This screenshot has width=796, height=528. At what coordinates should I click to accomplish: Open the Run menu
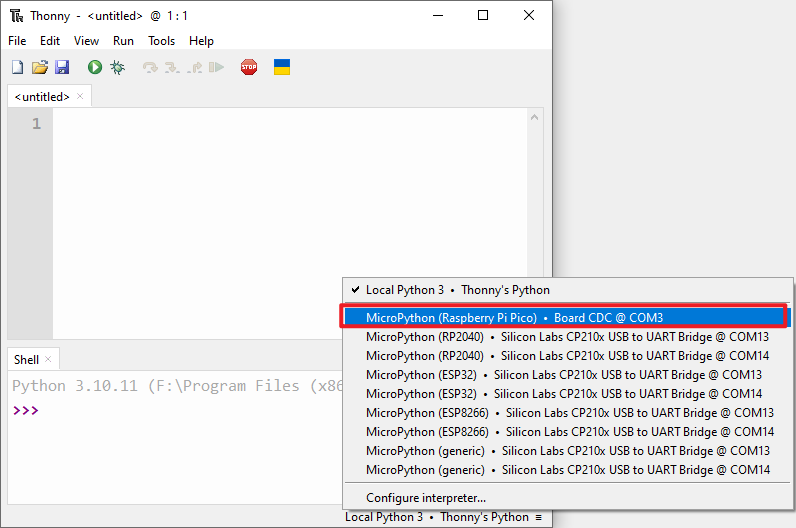(x=123, y=41)
